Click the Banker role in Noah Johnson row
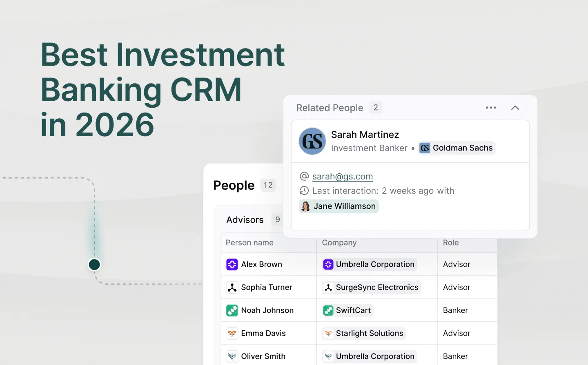The image size is (588, 365). [x=455, y=310]
